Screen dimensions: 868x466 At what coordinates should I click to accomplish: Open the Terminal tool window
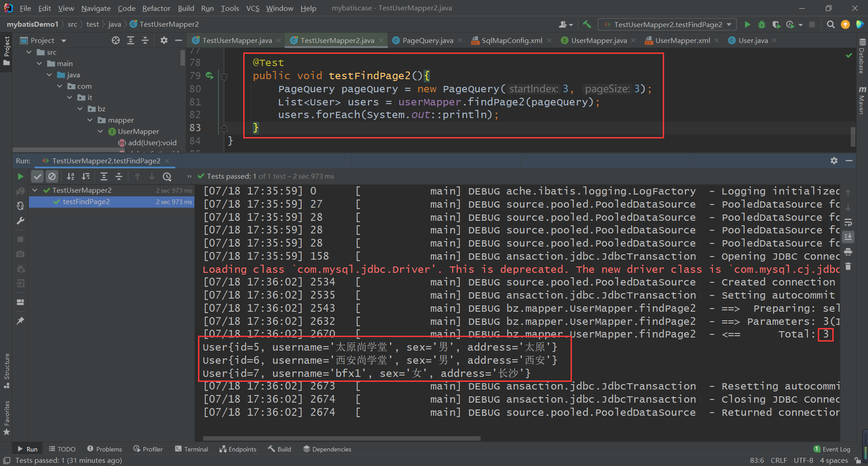[192, 449]
